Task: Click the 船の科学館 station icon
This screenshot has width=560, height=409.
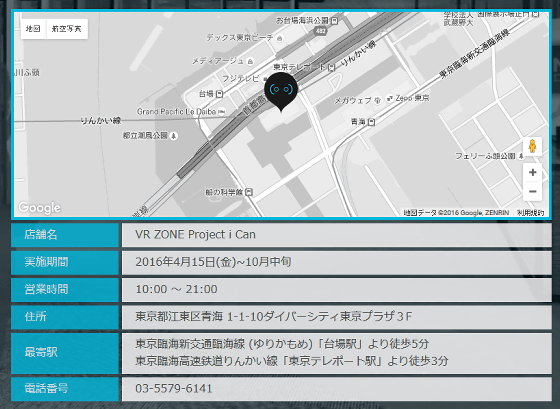Action: tap(249, 192)
